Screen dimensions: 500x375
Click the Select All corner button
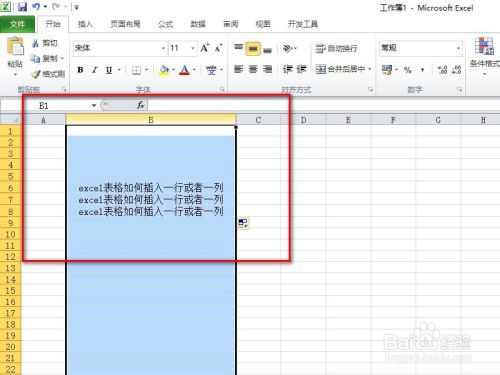click(11, 120)
